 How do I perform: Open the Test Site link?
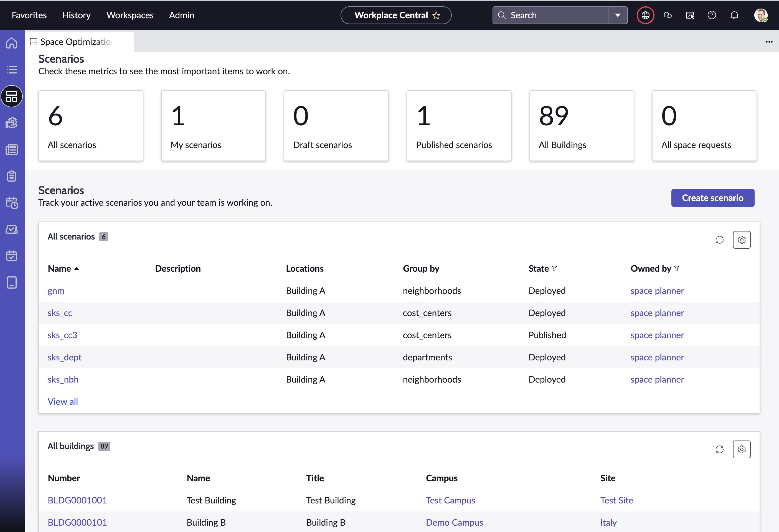pos(616,500)
